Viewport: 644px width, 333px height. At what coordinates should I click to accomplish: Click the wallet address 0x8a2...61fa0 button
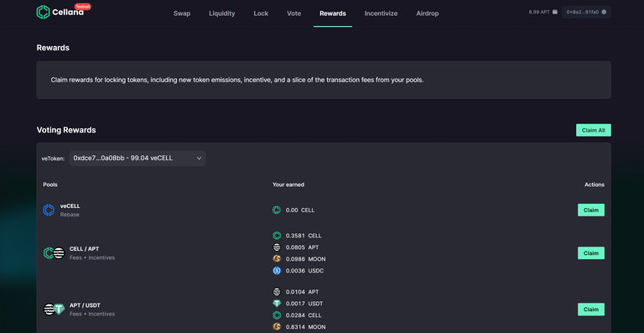(x=586, y=12)
